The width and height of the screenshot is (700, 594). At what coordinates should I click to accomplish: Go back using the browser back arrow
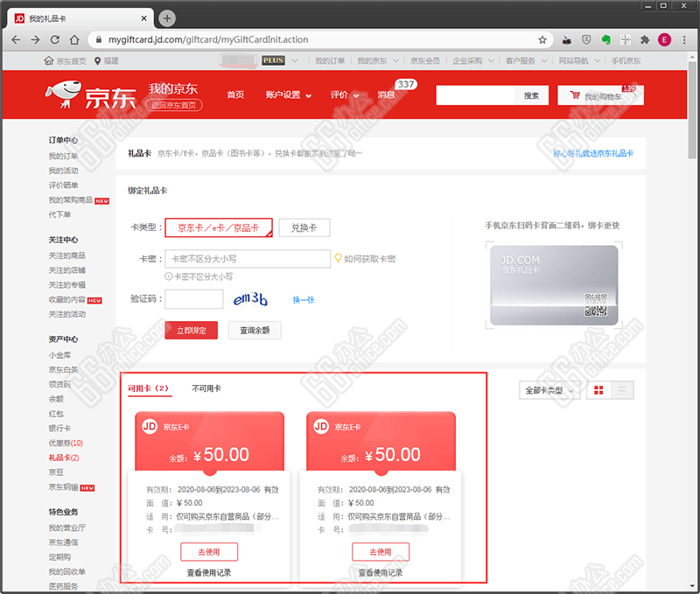click(x=16, y=39)
